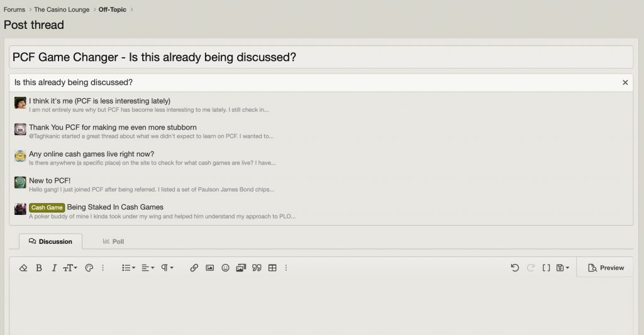The width and height of the screenshot is (644, 335).
Task: Click avatar beside 'I think it's me' thread
Action: tap(20, 102)
